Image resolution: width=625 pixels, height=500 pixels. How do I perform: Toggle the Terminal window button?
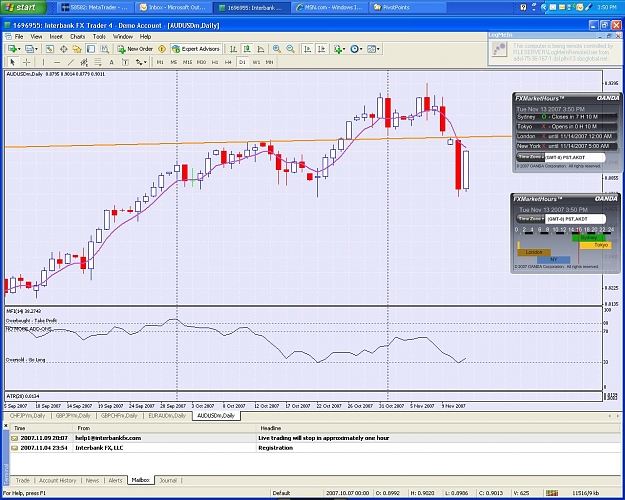coord(91,49)
